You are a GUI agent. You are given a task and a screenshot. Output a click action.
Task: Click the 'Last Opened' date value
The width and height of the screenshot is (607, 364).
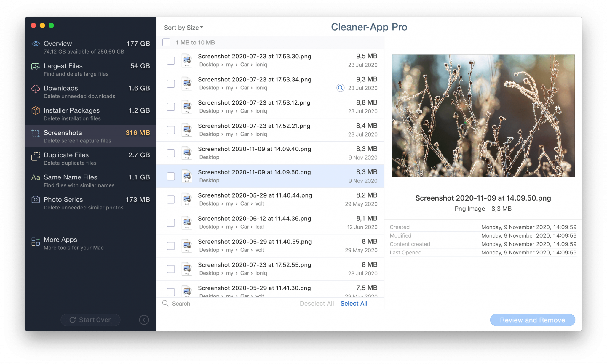click(529, 253)
